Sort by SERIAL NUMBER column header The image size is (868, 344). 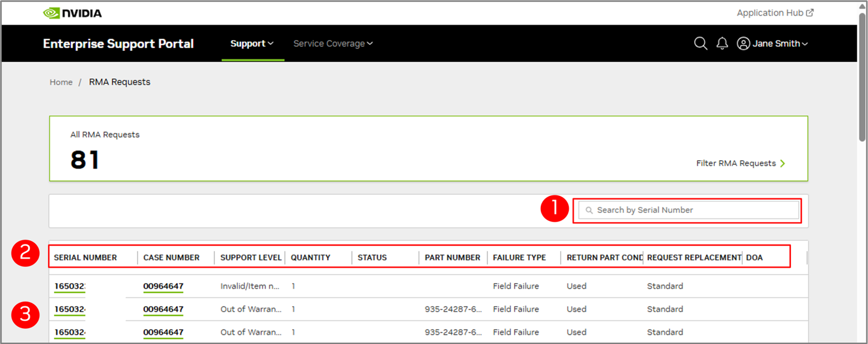click(86, 257)
